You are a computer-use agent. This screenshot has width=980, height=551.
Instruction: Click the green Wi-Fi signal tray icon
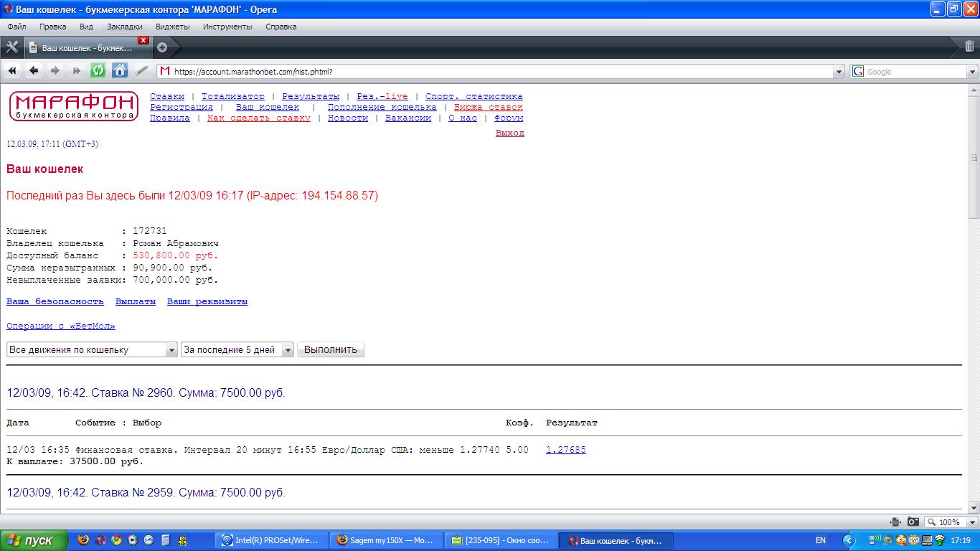coord(940,540)
